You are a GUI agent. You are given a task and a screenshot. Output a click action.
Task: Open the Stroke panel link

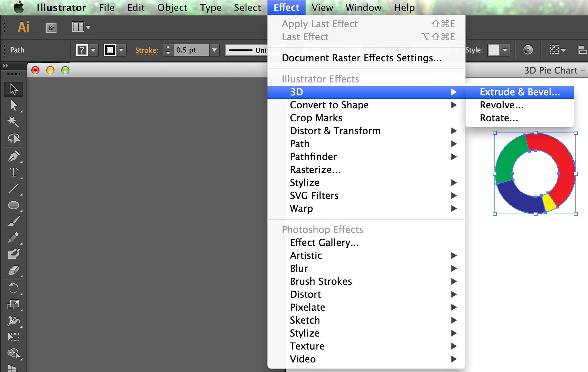(147, 50)
